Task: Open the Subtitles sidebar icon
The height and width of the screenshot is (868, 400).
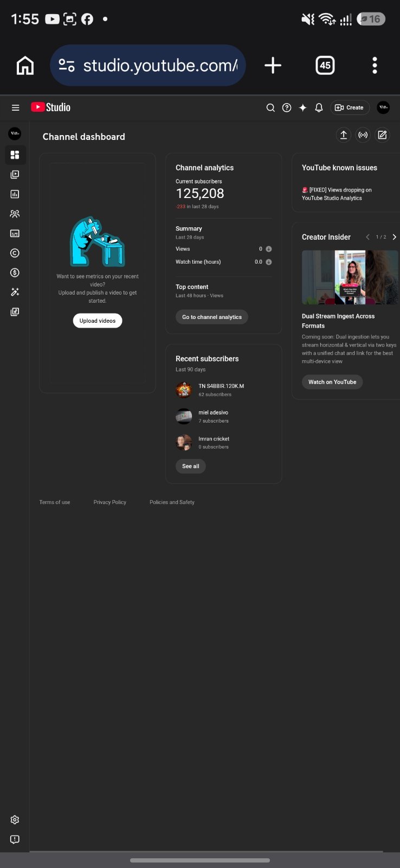Action: point(15,233)
